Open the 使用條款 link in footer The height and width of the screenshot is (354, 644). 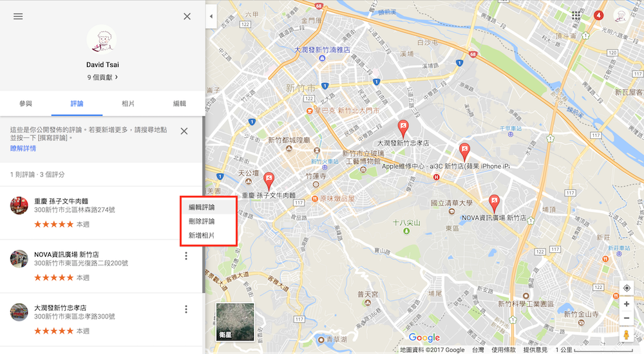click(x=503, y=350)
